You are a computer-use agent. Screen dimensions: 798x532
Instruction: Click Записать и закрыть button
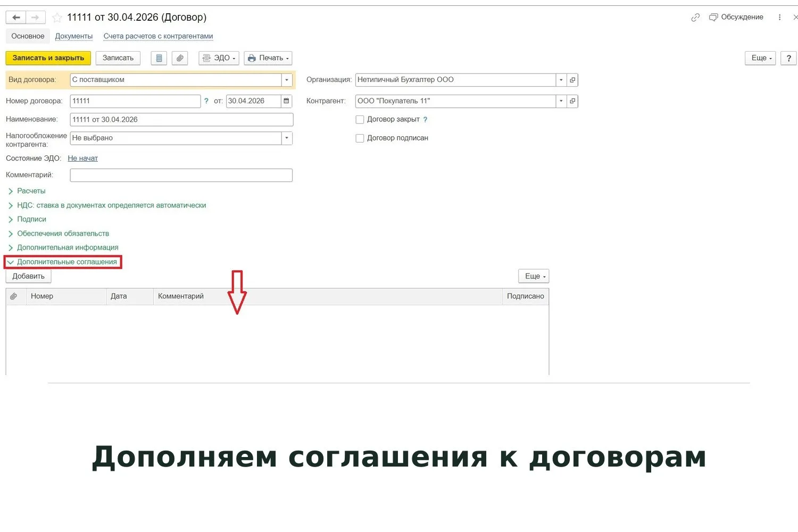(x=48, y=58)
